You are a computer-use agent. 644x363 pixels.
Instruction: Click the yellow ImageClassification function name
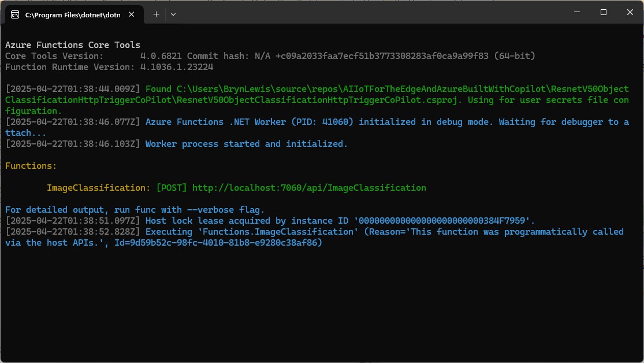[98, 188]
